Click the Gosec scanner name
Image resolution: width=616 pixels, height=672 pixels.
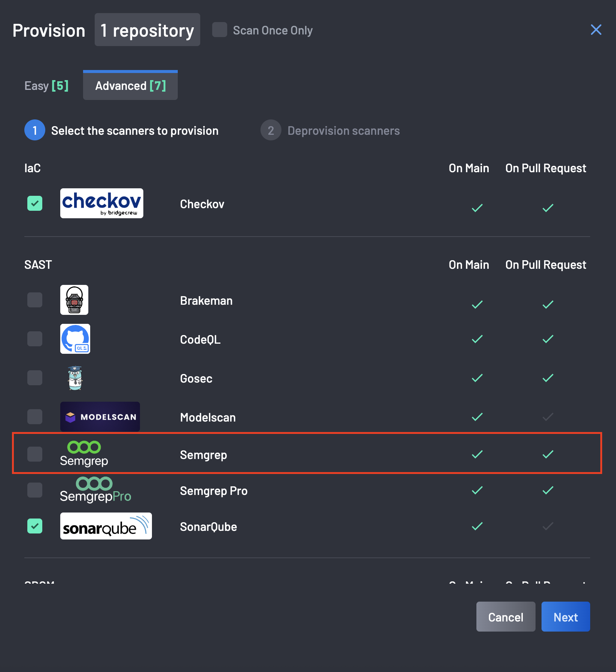click(196, 378)
